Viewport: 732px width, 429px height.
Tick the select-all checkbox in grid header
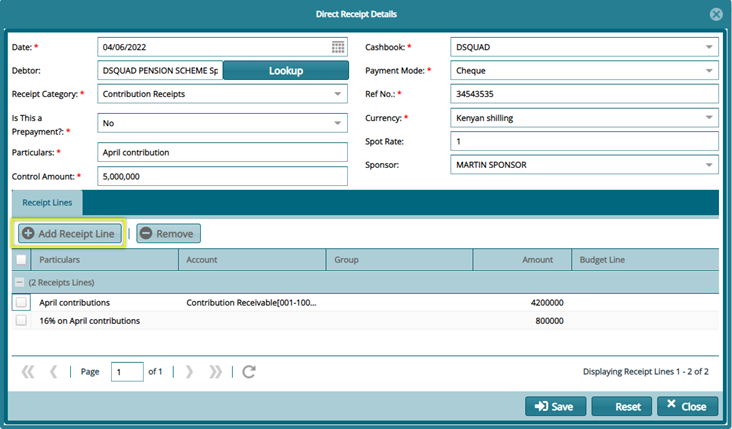(21, 260)
